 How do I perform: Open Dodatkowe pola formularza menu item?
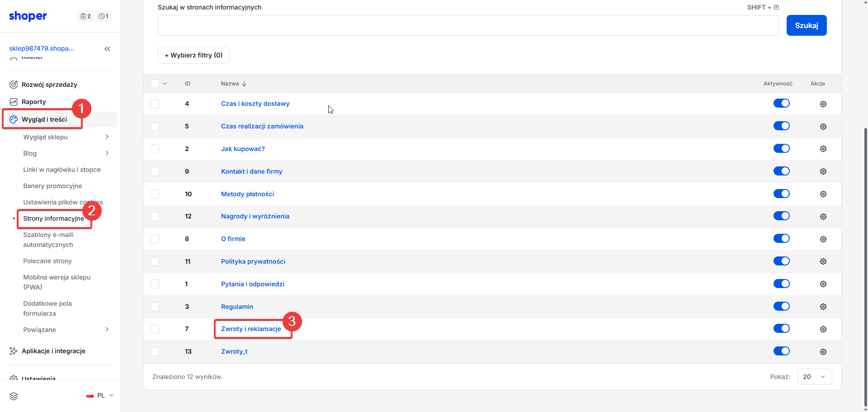[47, 308]
